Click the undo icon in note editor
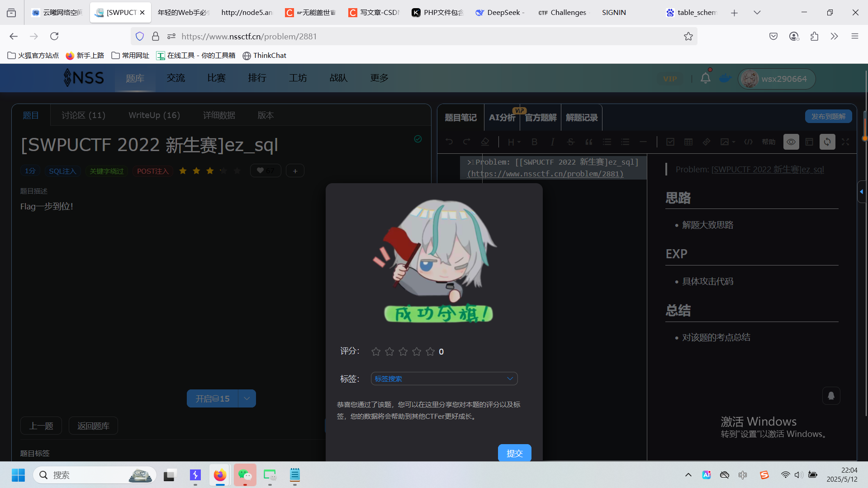 449,142
